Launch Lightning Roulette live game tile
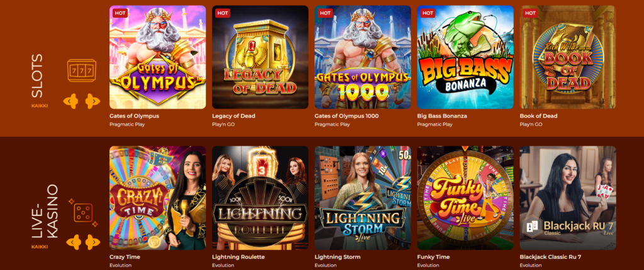Screen dimensions: 644x270 click(x=260, y=198)
